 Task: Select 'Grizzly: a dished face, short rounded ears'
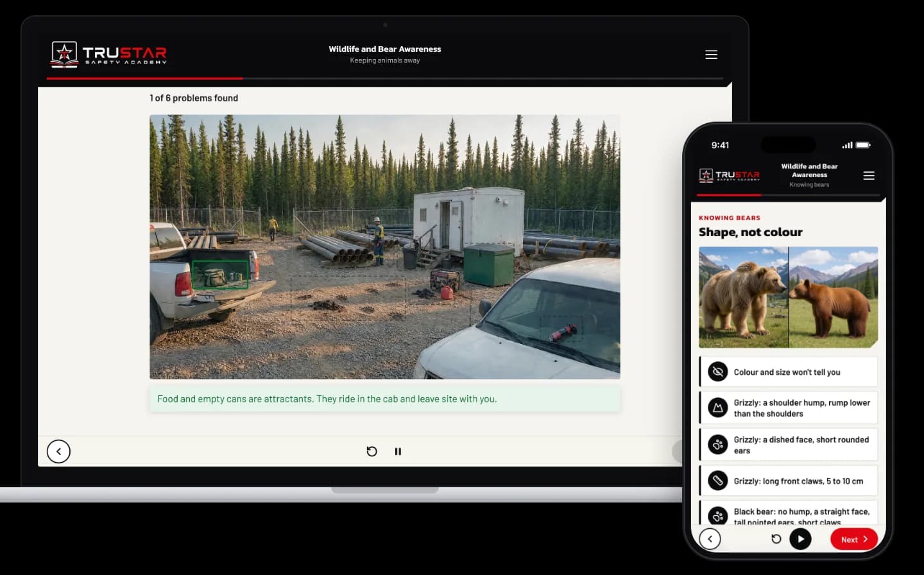(x=801, y=445)
